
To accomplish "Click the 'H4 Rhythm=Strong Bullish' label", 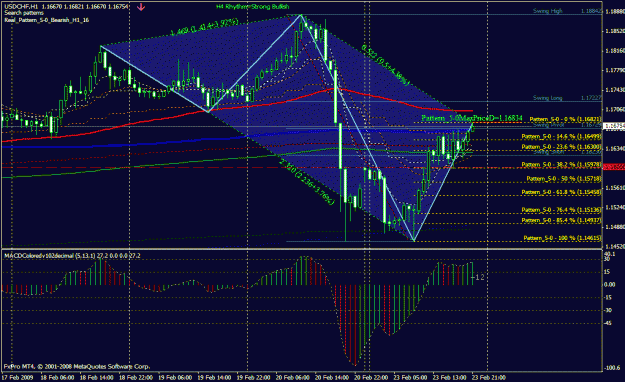I will [252, 7].
